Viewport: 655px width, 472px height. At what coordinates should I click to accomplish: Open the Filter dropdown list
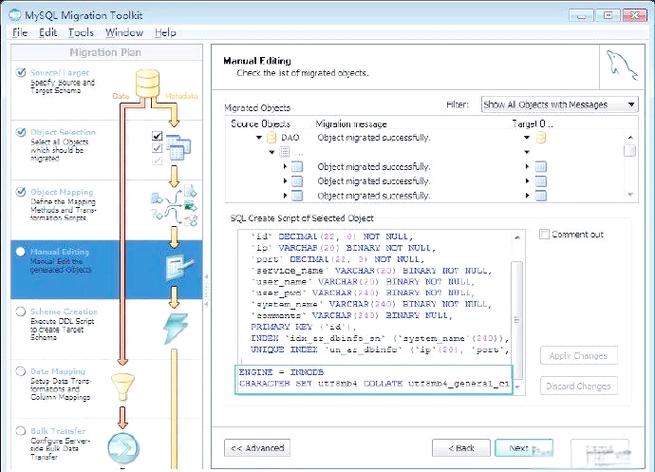tap(559, 104)
